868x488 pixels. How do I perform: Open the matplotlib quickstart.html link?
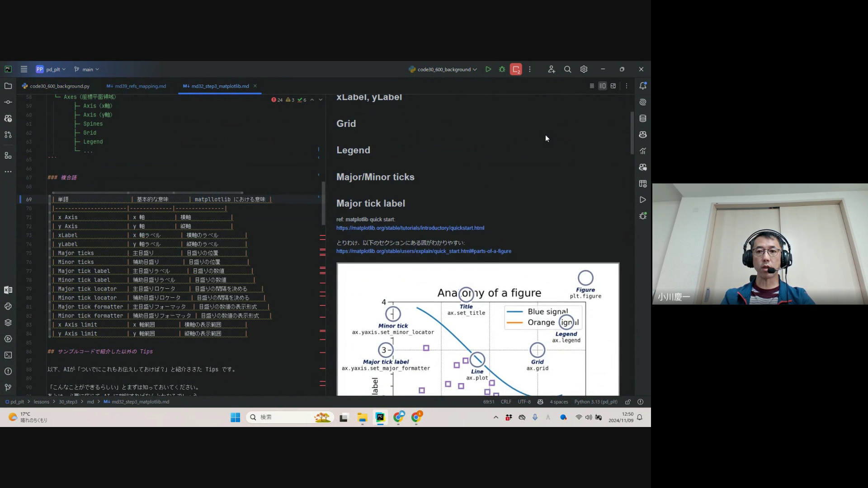(x=410, y=228)
